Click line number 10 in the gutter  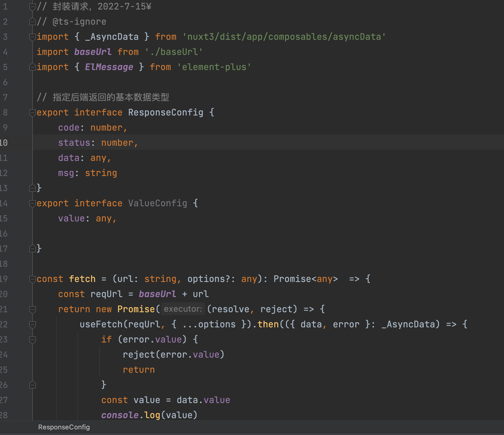coord(4,142)
